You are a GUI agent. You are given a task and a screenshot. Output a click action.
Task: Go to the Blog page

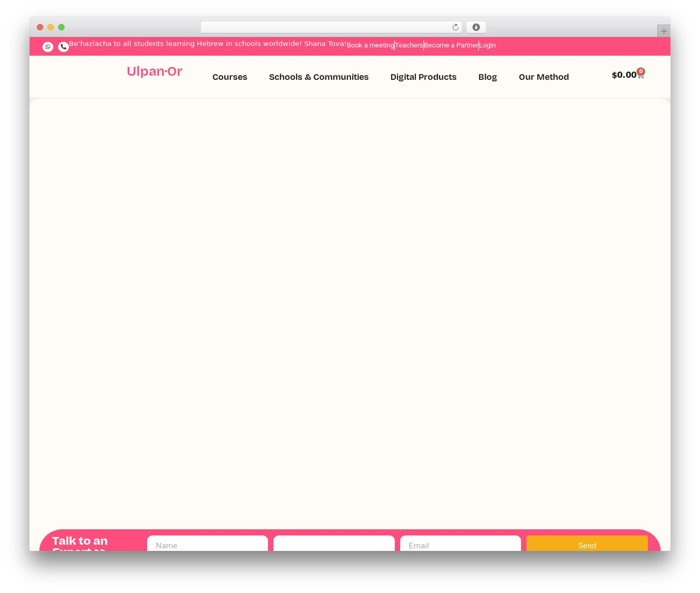(488, 77)
